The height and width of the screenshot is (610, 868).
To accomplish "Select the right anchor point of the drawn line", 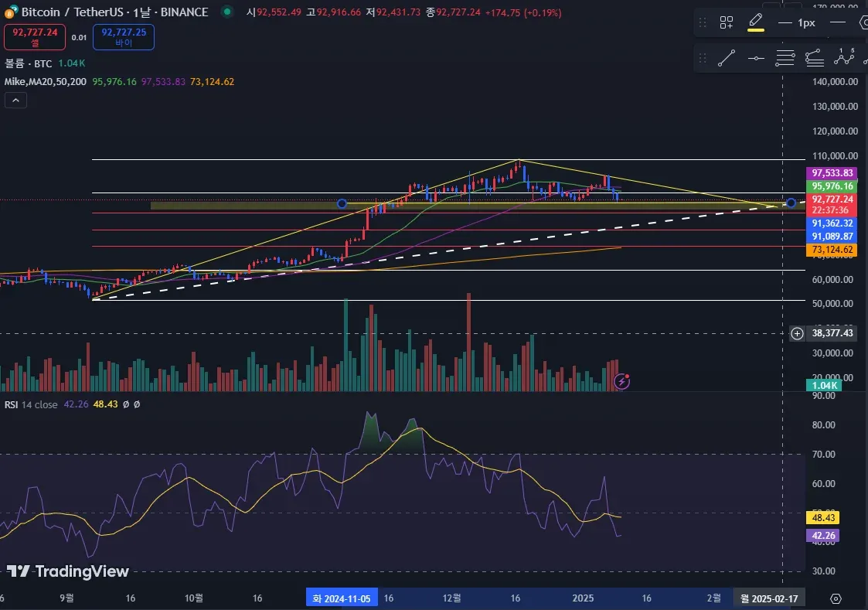I will [x=791, y=203].
